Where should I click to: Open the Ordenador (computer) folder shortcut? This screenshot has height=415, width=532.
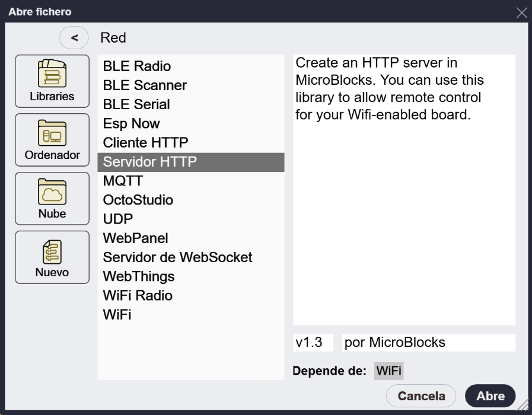(x=52, y=140)
